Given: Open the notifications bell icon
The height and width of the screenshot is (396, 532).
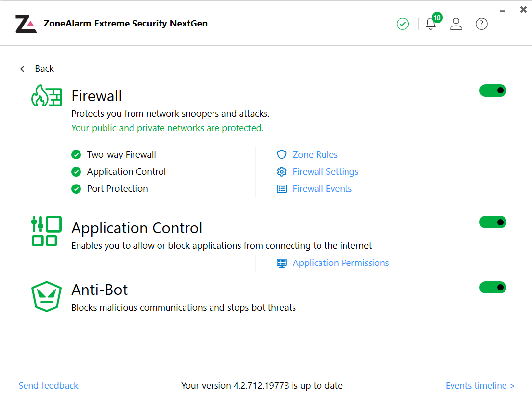Looking at the screenshot, I should [431, 24].
